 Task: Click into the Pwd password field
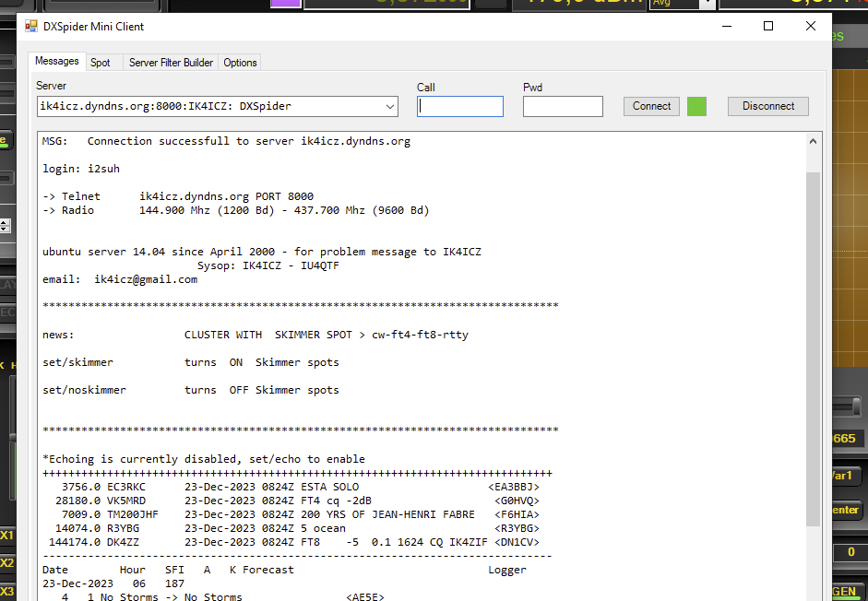point(563,107)
